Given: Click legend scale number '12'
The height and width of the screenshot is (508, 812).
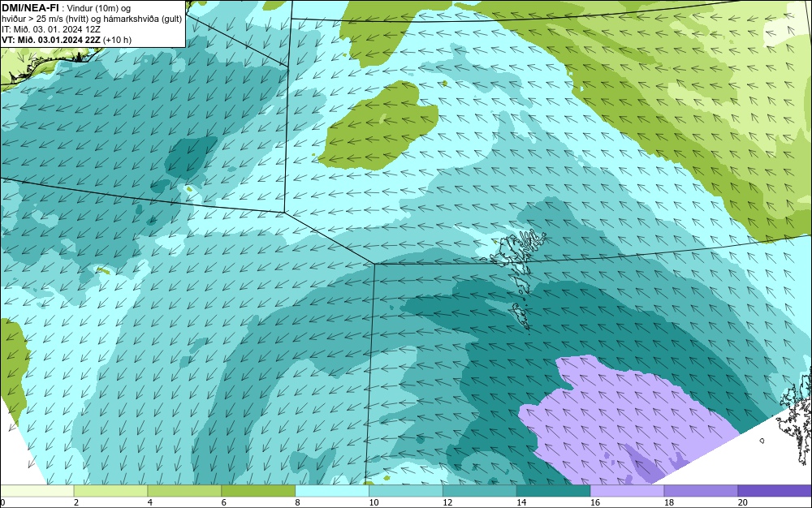Looking at the screenshot, I should tap(447, 502).
